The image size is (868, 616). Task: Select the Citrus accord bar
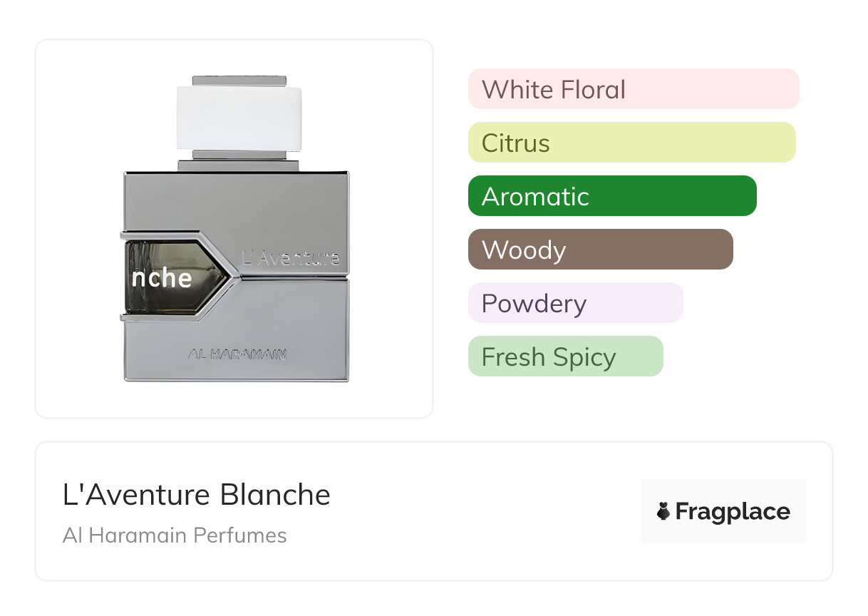(x=631, y=143)
